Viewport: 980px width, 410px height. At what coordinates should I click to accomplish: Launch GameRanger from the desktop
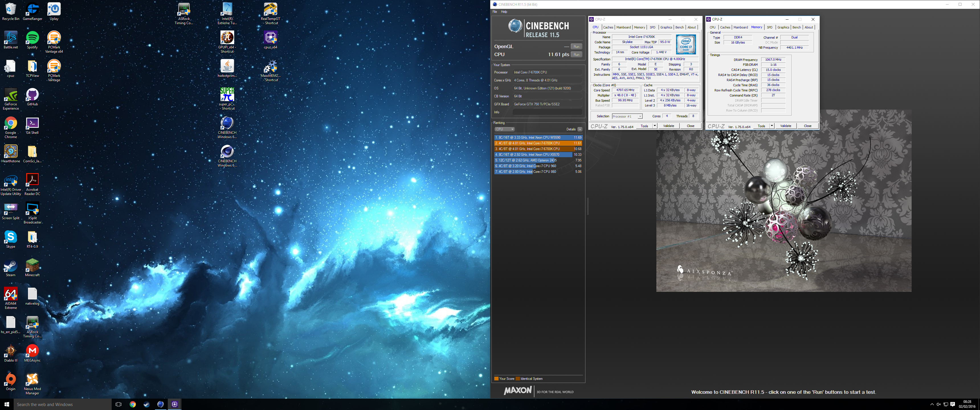pyautogui.click(x=32, y=11)
